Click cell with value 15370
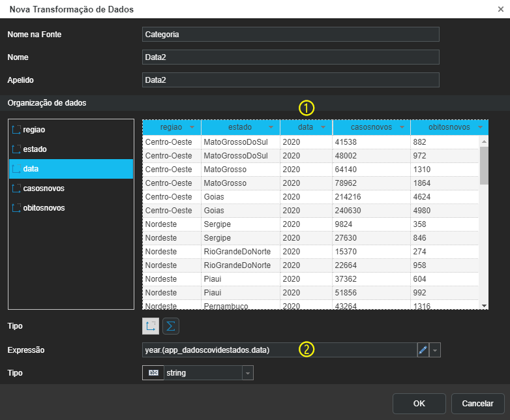The height and width of the screenshot is (420, 510). coord(372,252)
